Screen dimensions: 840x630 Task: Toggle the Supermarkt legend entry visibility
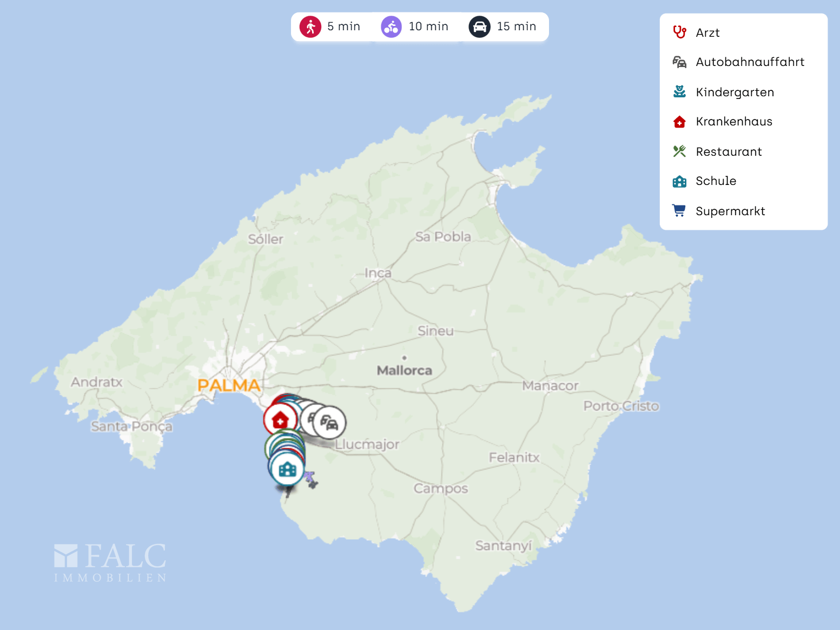(731, 211)
